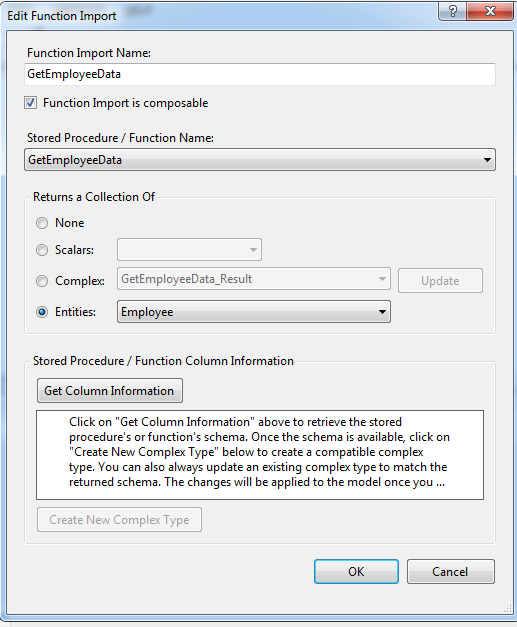
Task: Select the Complex radio button
Action: click(x=42, y=281)
